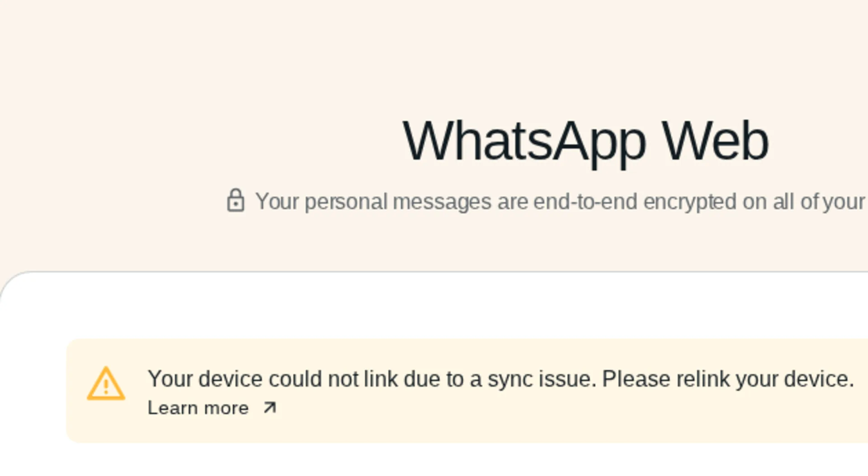This screenshot has height=476, width=868.
Task: Click the 'Please relink your device' sentence
Action: 728,379
